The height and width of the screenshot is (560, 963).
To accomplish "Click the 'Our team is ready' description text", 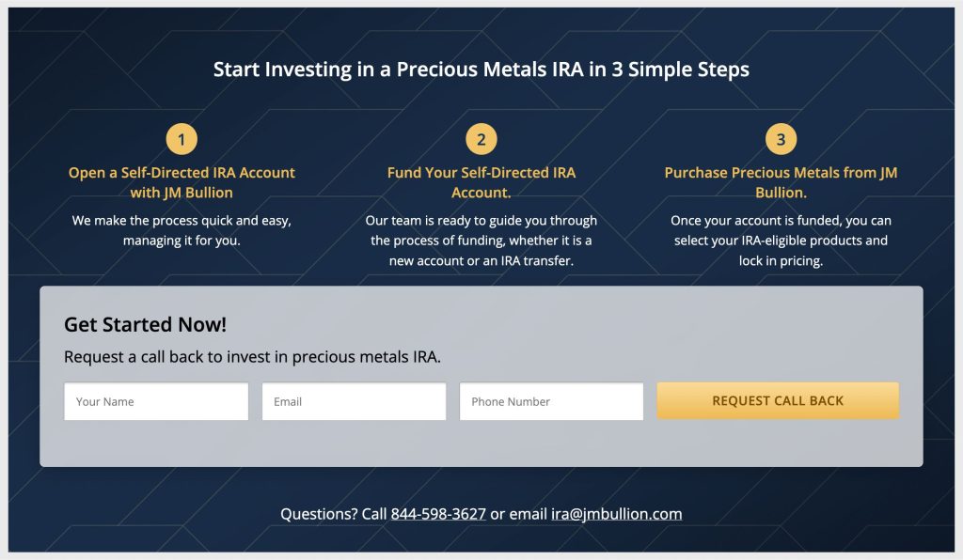I will pos(481,241).
